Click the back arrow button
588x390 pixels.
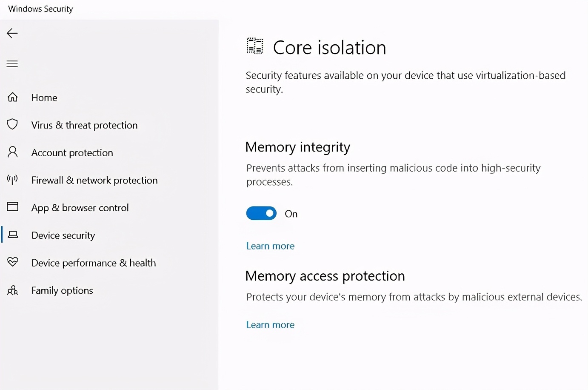pos(12,33)
